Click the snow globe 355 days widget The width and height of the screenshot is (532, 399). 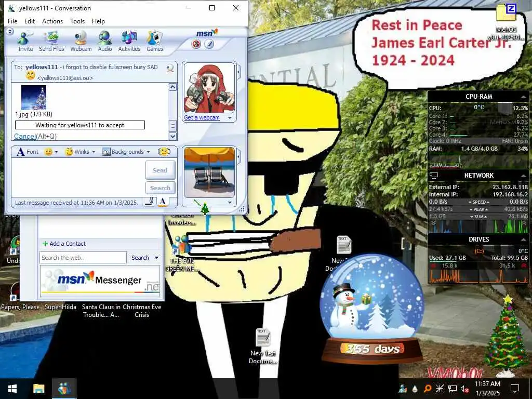(372, 309)
